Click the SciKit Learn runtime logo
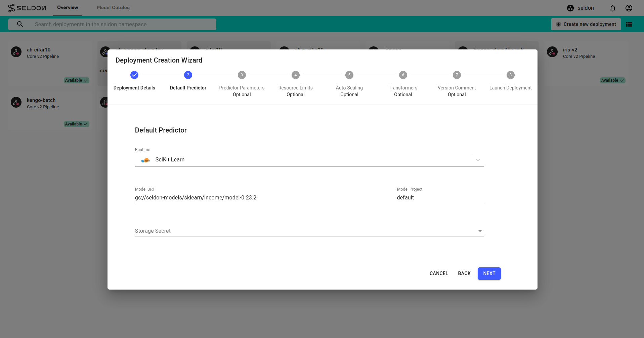The height and width of the screenshot is (338, 644). [x=145, y=160]
